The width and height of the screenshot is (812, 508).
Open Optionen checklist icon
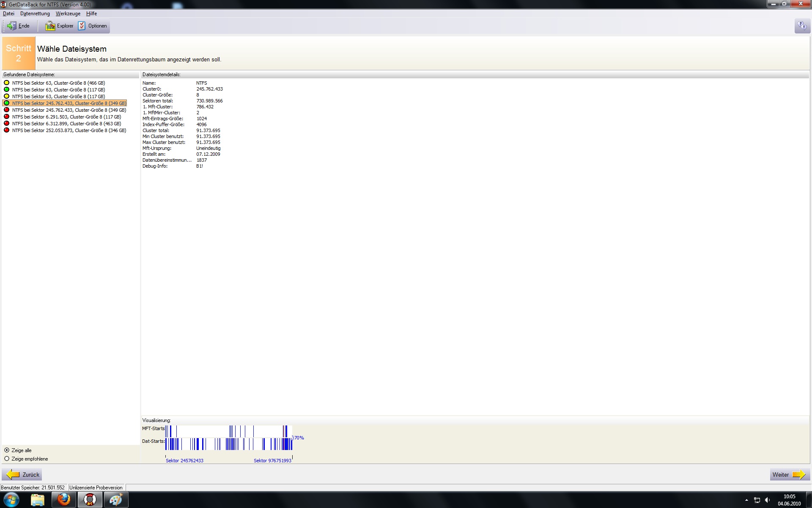coord(82,26)
